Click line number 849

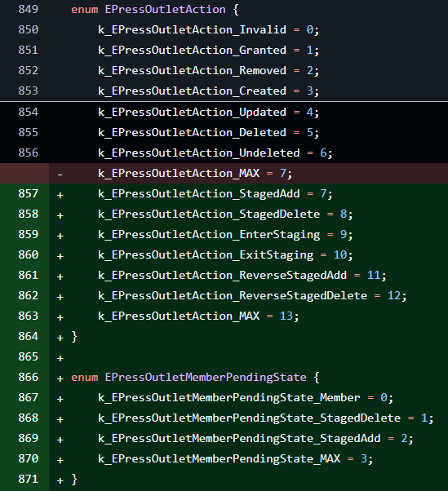pyautogui.click(x=29, y=9)
